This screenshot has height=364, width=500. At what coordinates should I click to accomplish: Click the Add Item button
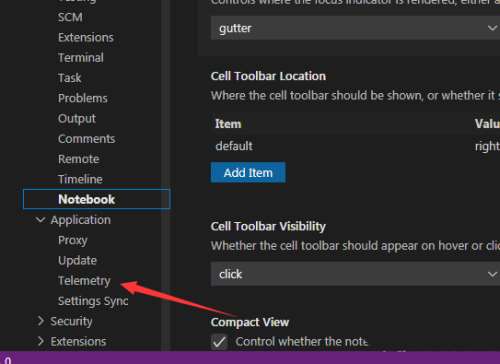248,173
